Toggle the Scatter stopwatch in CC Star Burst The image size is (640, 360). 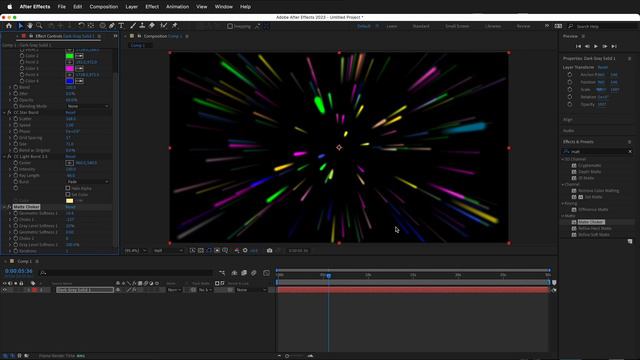pos(16,119)
